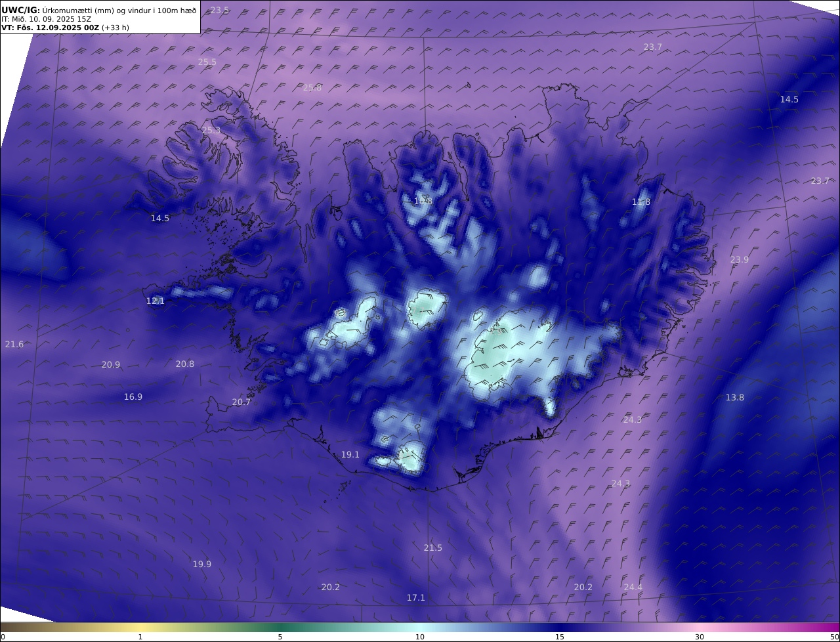
Task: Click the 21.6 value label
Action: tap(14, 345)
